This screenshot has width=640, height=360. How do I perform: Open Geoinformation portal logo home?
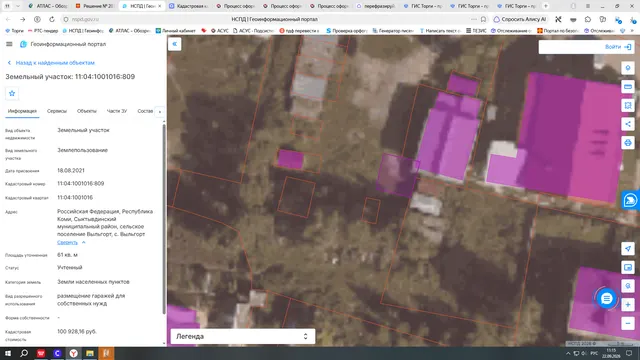(23, 44)
